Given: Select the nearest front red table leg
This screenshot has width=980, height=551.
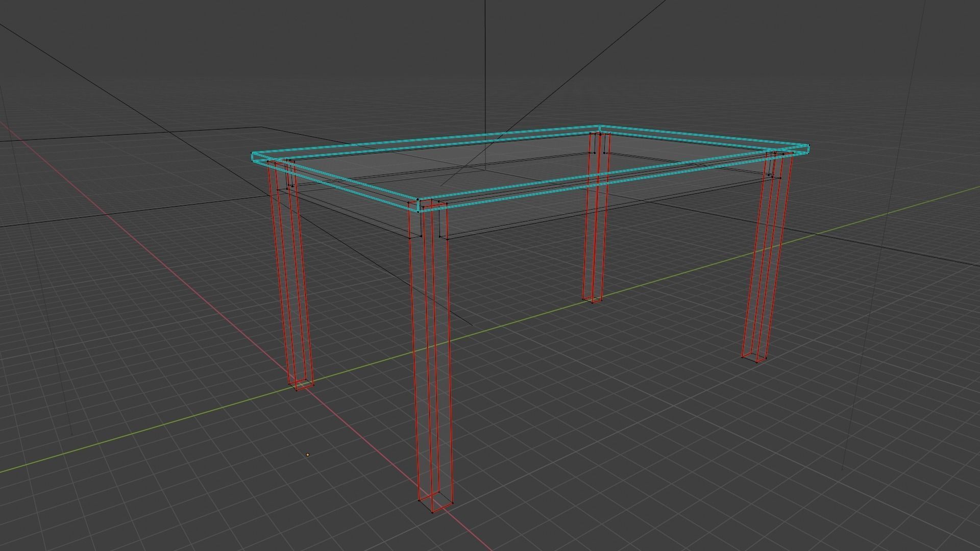Looking at the screenshot, I should pos(432,357).
